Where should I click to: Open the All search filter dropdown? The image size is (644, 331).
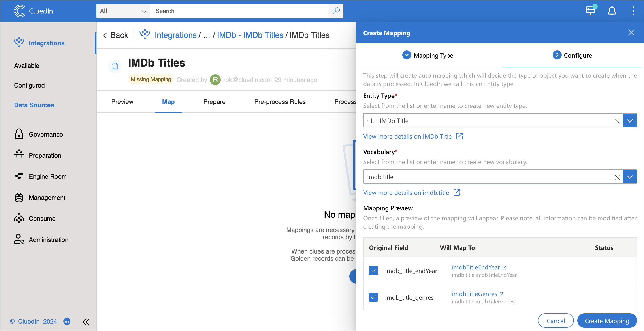point(123,11)
